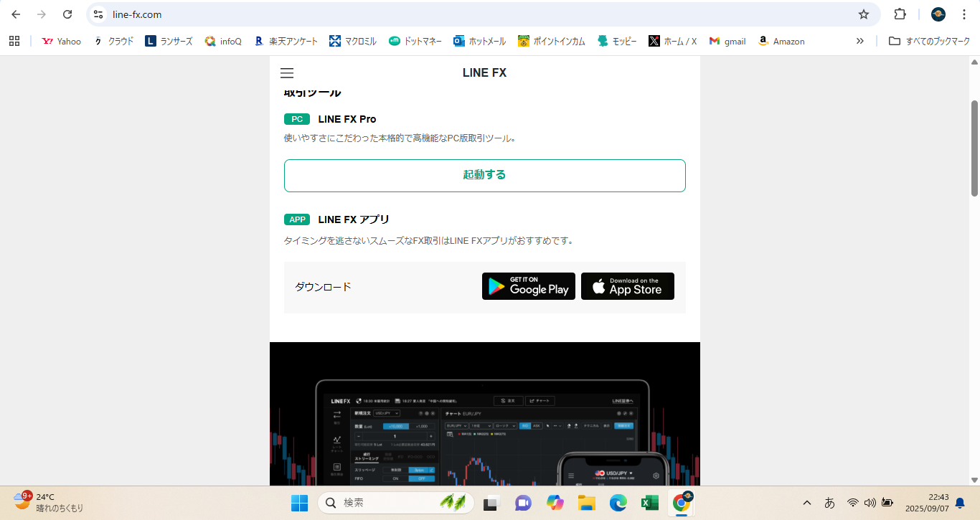Click the page vertical scrollbar
Image resolution: width=980 pixels, height=520 pixels.
[974, 148]
